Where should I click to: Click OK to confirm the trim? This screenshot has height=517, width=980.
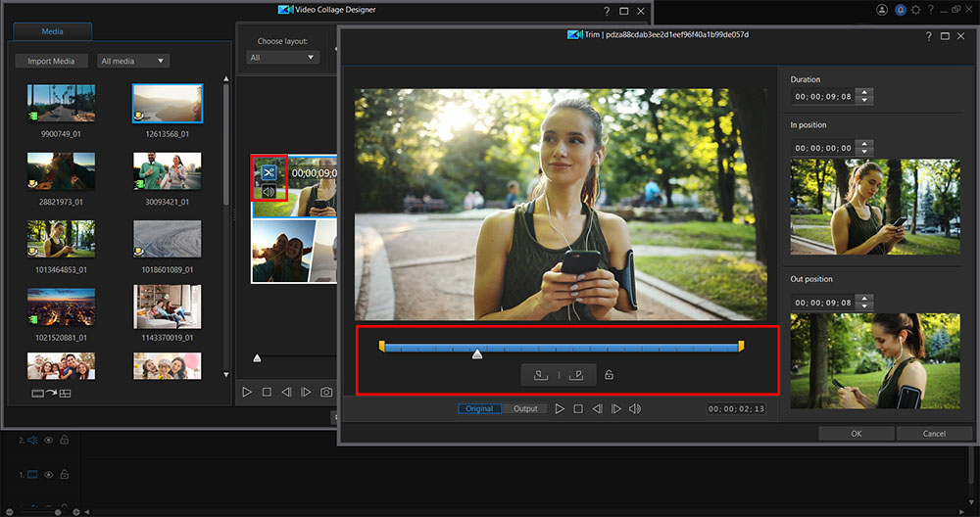click(856, 433)
